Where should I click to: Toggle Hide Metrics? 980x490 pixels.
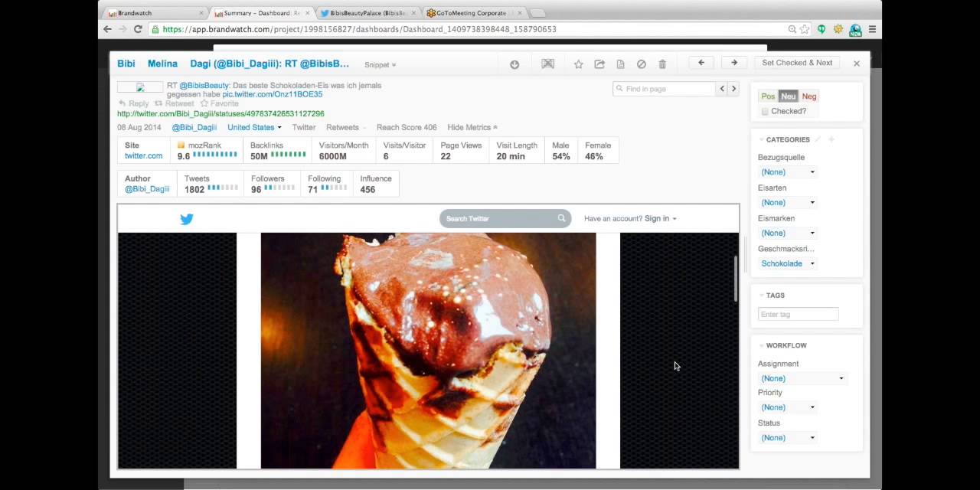(472, 127)
